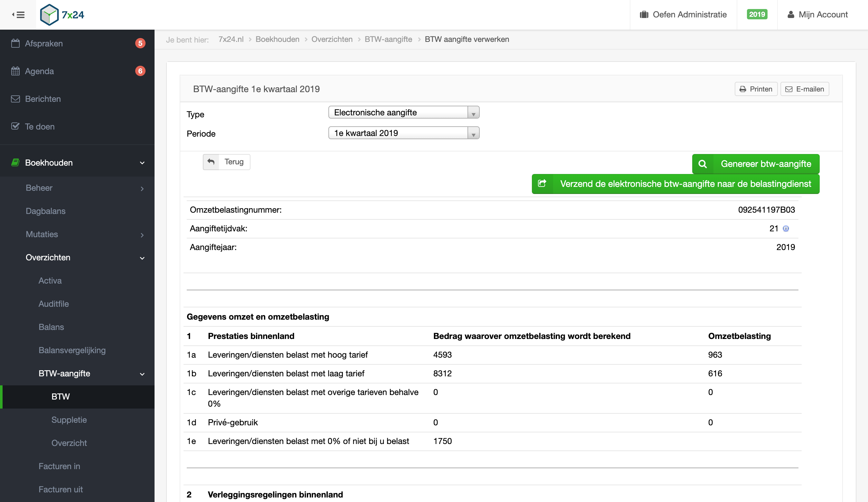Click Genereer btw-aangifte button

(x=756, y=164)
